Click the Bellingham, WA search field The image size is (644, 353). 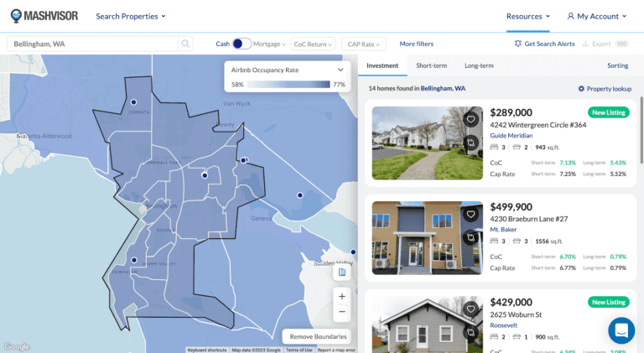point(92,44)
